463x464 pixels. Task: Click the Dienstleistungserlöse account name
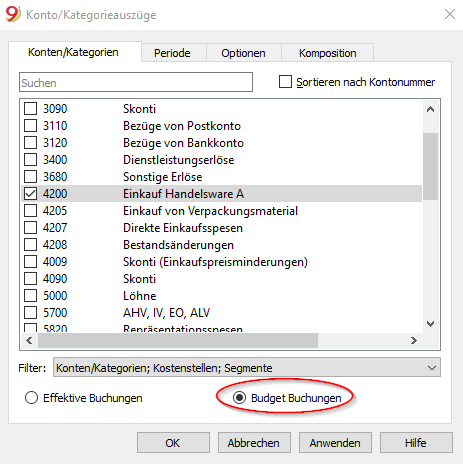tap(178, 160)
